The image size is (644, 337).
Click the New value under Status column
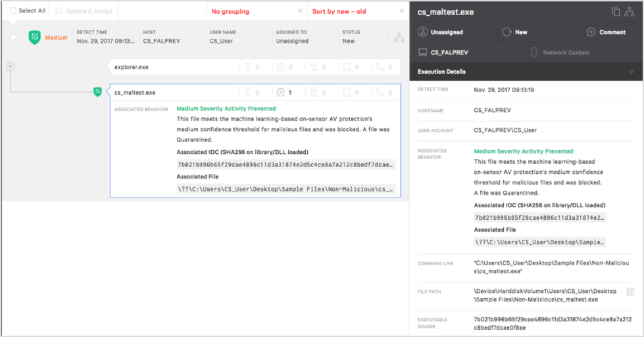point(348,41)
